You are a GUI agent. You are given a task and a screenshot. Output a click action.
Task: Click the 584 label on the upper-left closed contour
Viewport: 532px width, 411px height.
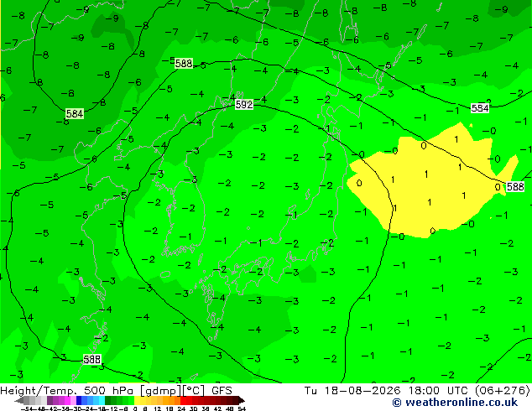pos(75,113)
